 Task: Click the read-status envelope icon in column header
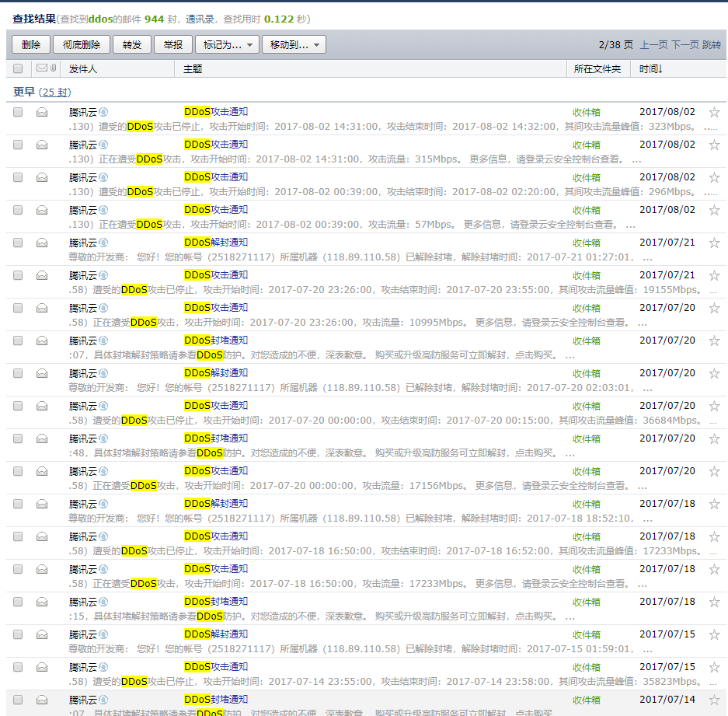coord(42,68)
